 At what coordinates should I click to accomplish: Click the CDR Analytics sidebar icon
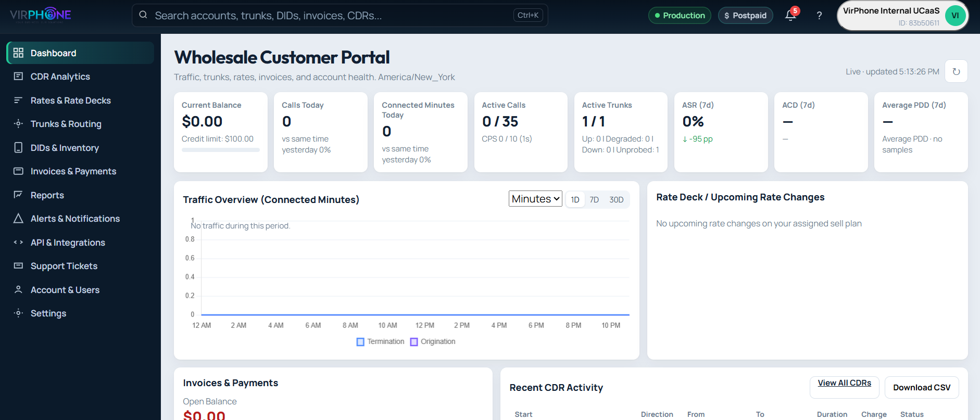pos(18,77)
